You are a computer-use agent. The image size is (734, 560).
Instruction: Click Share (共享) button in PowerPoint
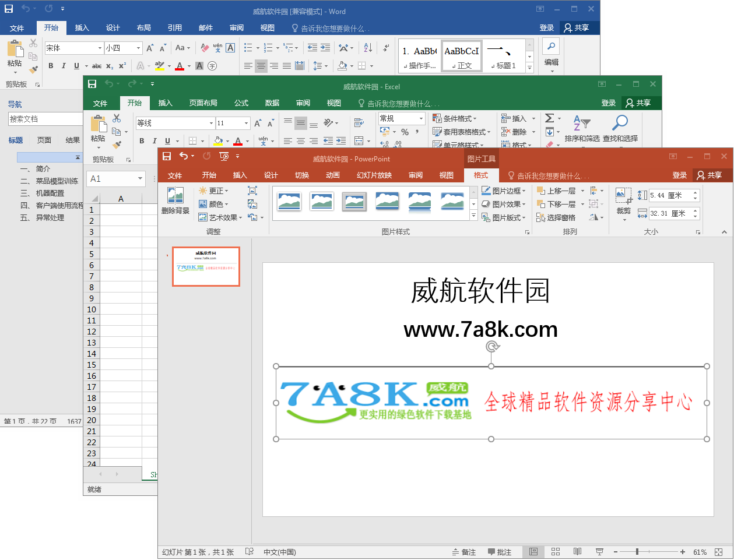709,175
